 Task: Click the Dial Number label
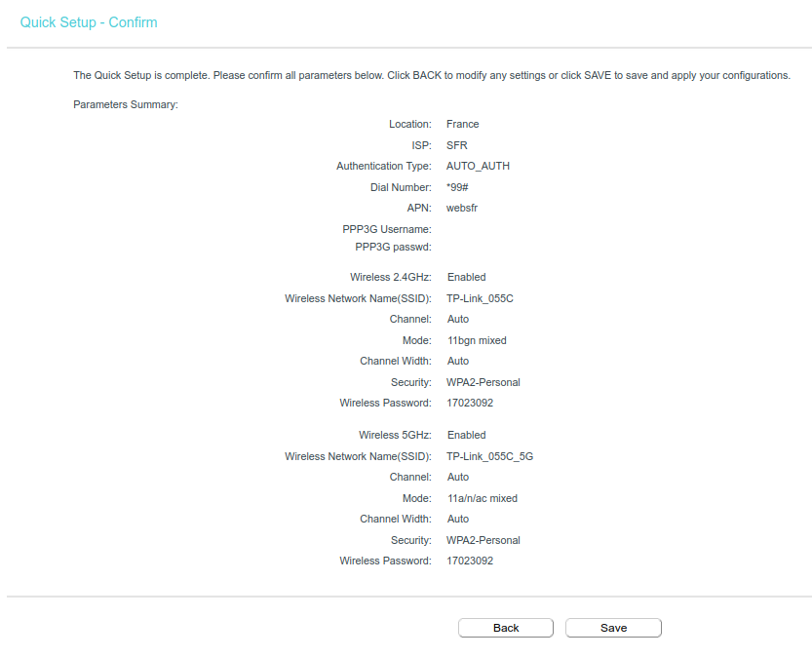pyautogui.click(x=401, y=187)
